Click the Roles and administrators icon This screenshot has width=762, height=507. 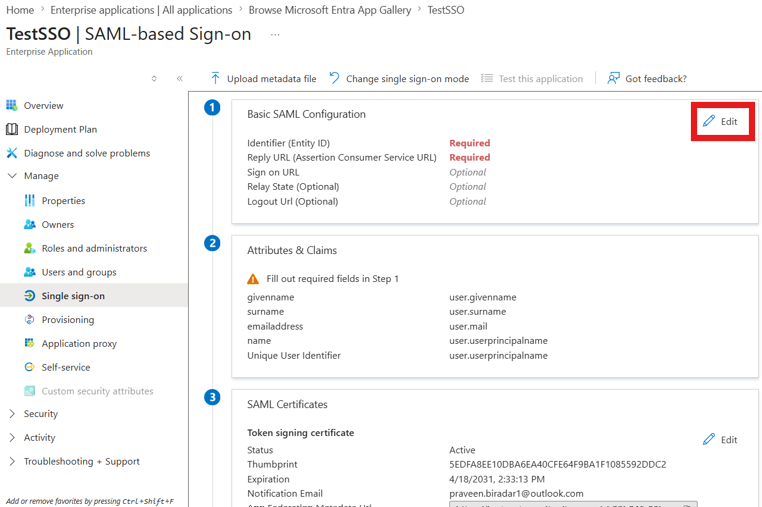coord(30,248)
